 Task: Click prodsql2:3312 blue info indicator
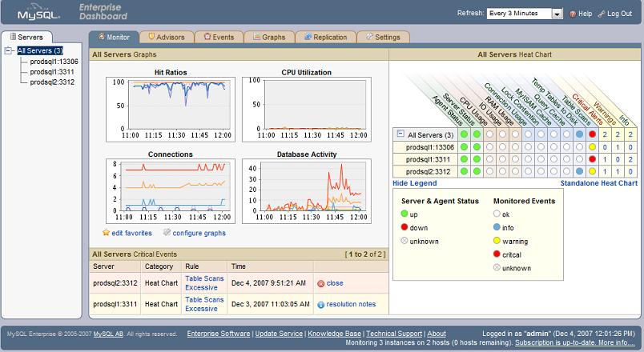point(579,171)
